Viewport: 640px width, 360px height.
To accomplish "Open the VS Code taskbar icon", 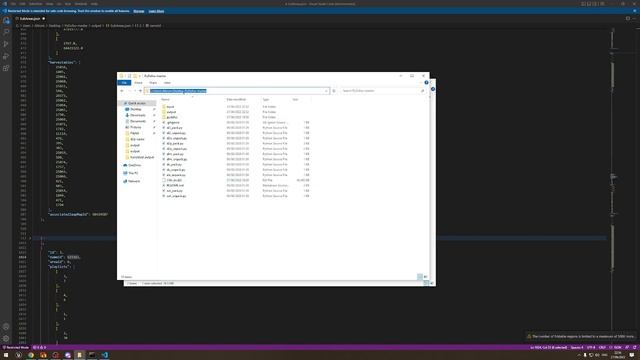I will tap(105, 355).
